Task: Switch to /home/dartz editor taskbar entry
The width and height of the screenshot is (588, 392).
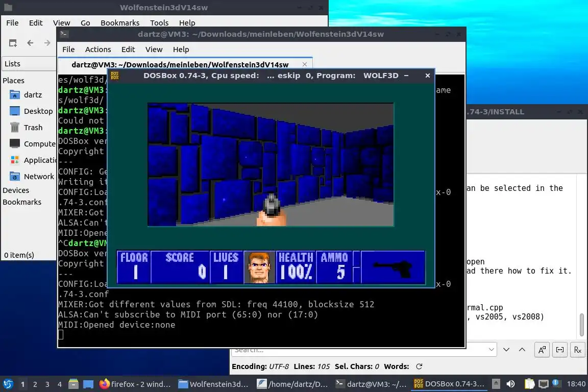Action: pos(292,384)
